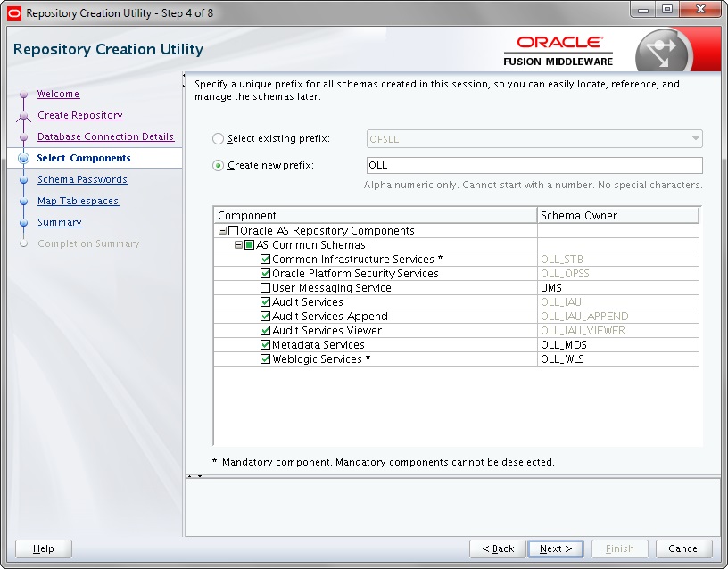Click the collapse arrows on the message pane divider
The image size is (728, 569).
(194, 476)
